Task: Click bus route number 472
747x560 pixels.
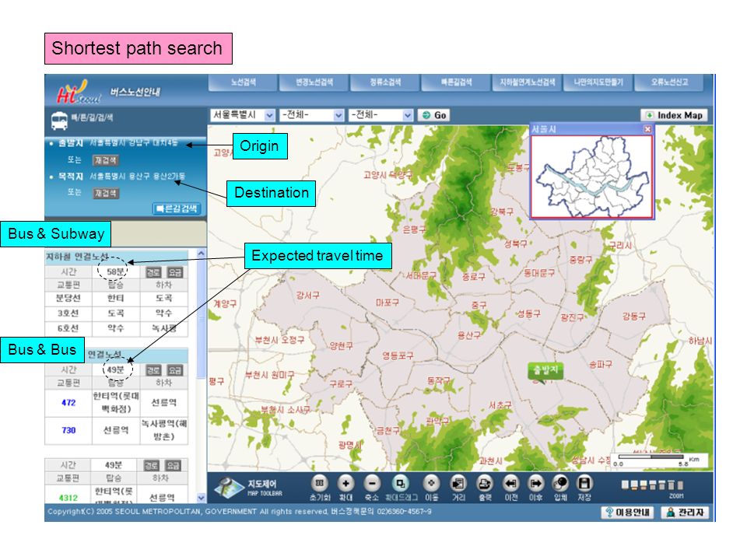Action: click(x=68, y=403)
